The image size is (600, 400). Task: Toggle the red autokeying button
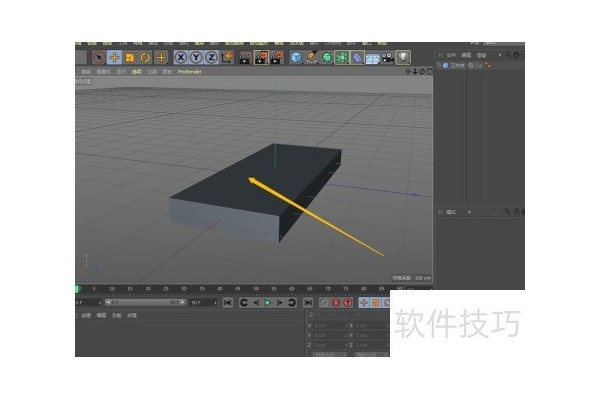tap(336, 303)
